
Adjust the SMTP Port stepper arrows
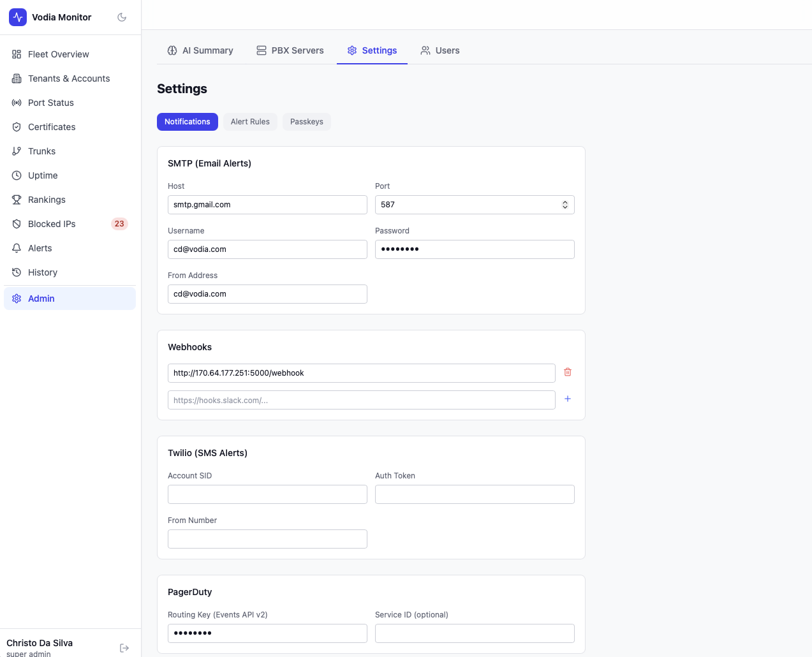tap(565, 205)
